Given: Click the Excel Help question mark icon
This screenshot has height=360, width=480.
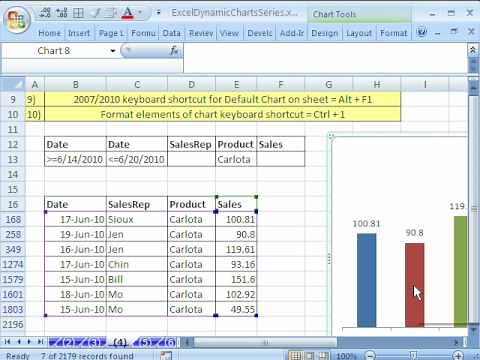Looking at the screenshot, I should pos(422,32).
